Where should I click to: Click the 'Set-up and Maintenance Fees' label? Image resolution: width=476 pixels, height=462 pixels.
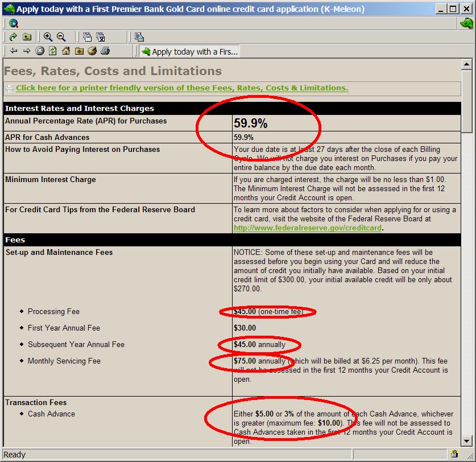tap(59, 253)
